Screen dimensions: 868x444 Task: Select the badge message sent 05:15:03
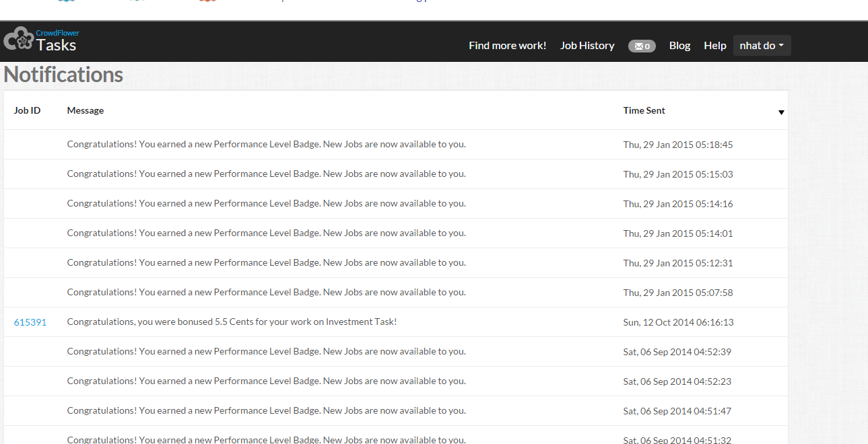point(266,174)
